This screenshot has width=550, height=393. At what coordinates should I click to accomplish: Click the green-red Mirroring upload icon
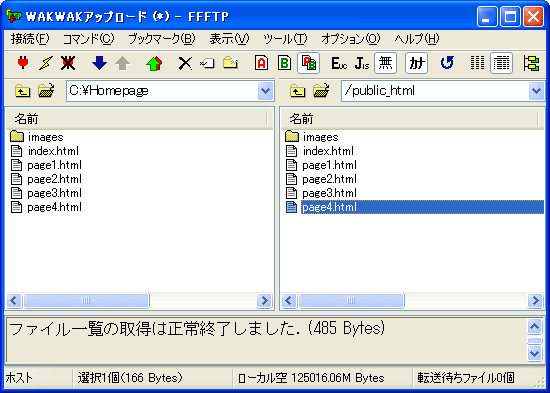pos(154,64)
